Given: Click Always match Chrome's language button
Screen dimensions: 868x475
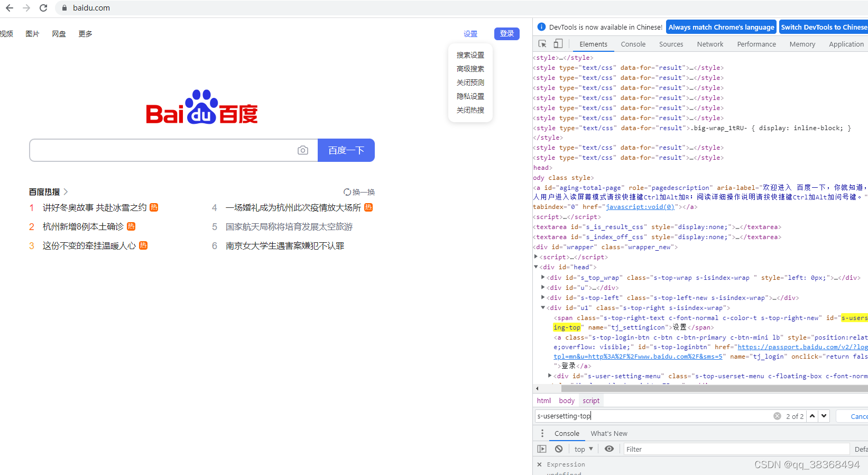Looking at the screenshot, I should coord(721,27).
